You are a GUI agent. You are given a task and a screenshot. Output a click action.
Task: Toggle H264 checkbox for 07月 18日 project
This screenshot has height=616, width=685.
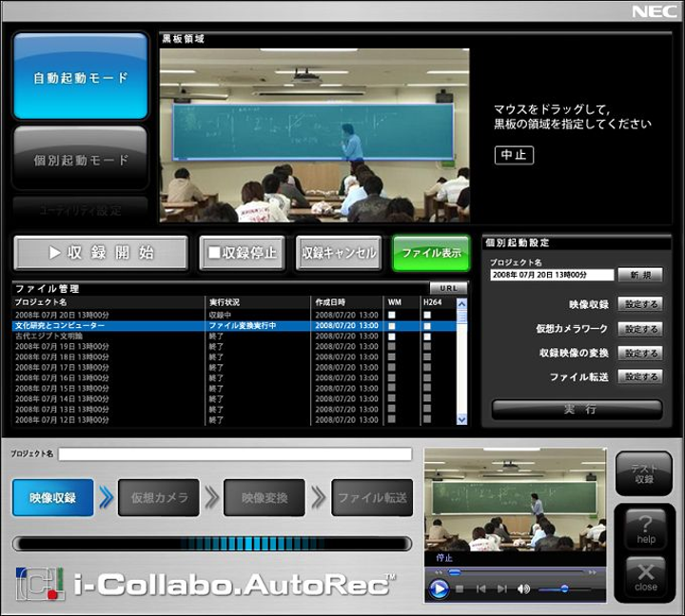[x=427, y=356]
